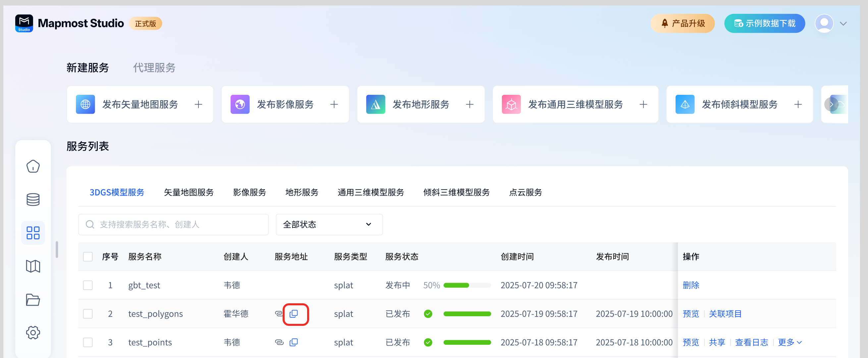
Task: Switch to 代理服务 tab
Action: [154, 68]
